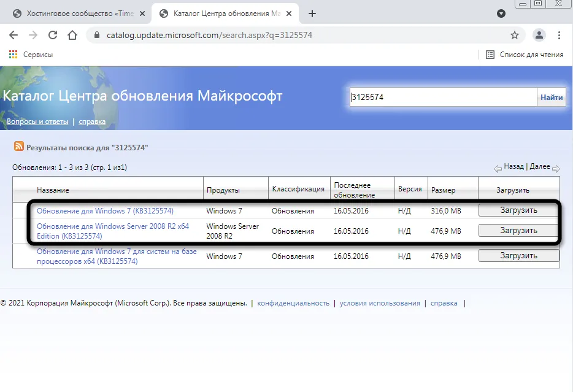The image size is (573, 392).
Task: Sort by the Продукты column header
Action: pyautogui.click(x=223, y=190)
